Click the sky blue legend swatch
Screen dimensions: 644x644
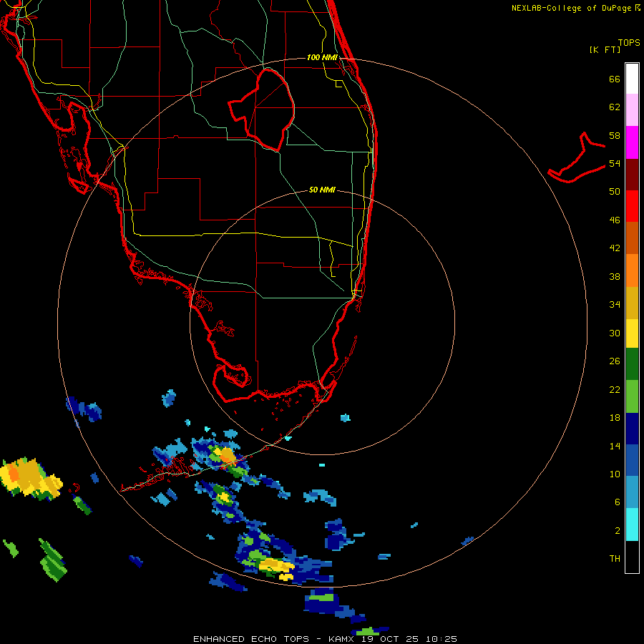click(632, 492)
